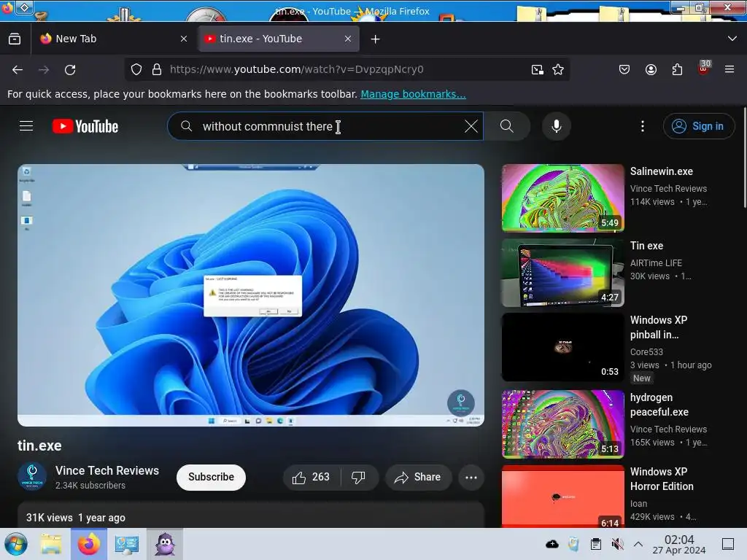
Task: Open the tray clipboard icon
Action: 595,544
